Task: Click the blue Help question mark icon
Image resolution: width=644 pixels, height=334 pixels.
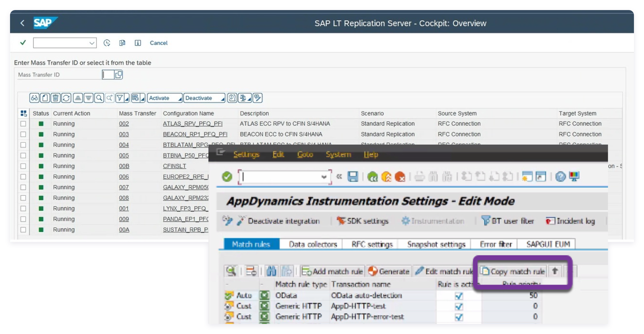Action: (x=560, y=177)
